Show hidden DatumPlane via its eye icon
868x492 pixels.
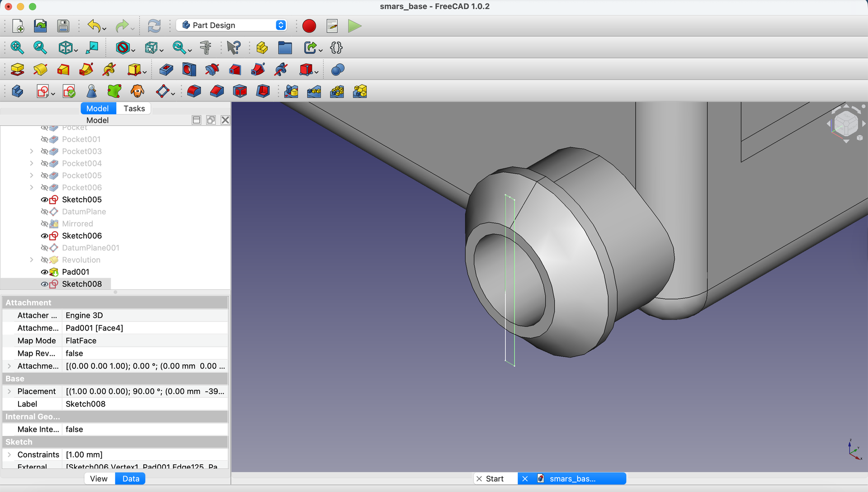click(x=44, y=212)
